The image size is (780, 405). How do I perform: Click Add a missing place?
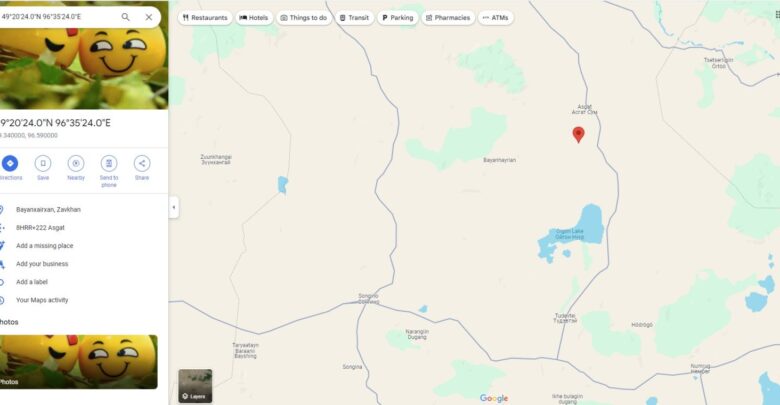tap(44, 246)
